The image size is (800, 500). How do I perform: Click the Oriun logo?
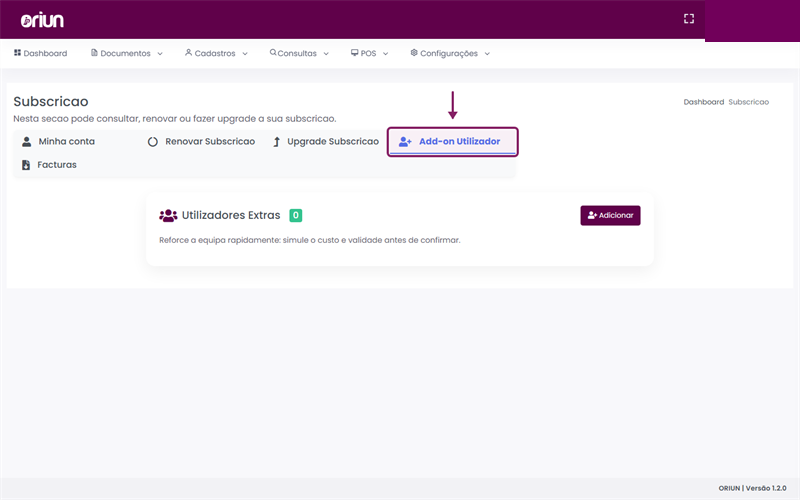pos(42,20)
